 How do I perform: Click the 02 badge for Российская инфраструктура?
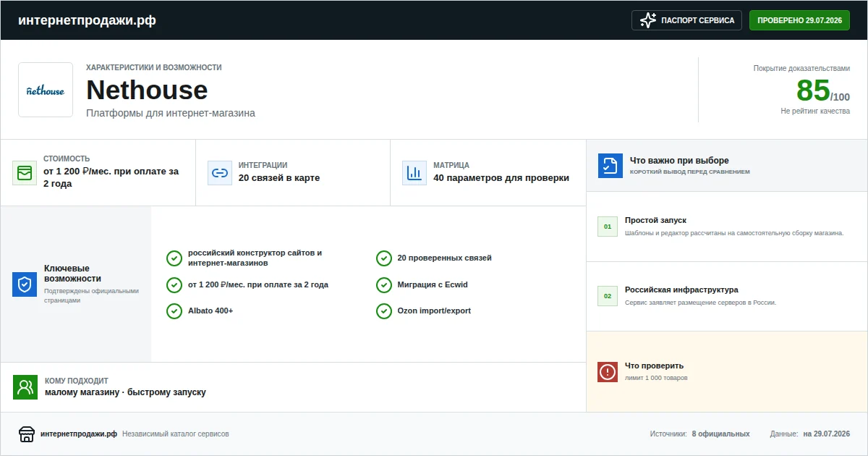[x=608, y=296]
